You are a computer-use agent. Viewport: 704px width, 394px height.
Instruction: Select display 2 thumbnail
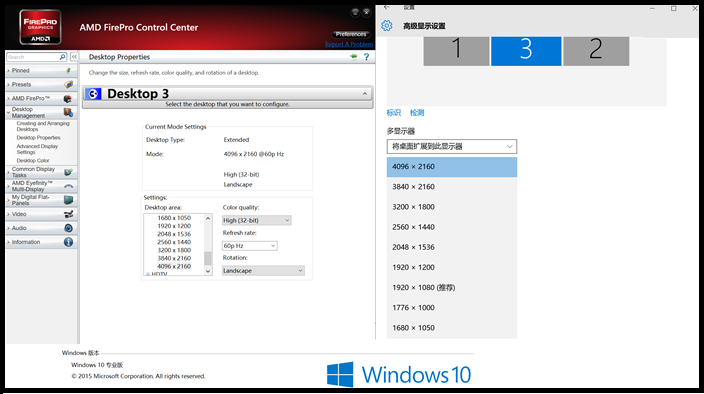(x=596, y=51)
